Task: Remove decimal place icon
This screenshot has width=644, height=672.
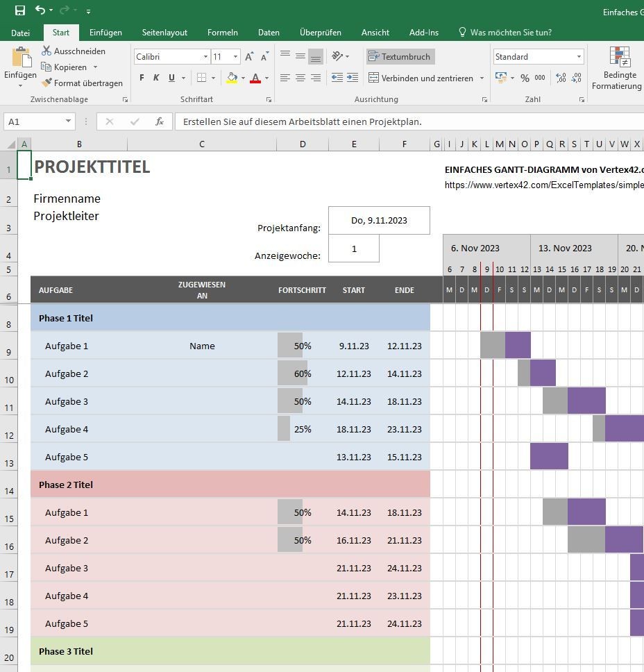Action: 577,78
